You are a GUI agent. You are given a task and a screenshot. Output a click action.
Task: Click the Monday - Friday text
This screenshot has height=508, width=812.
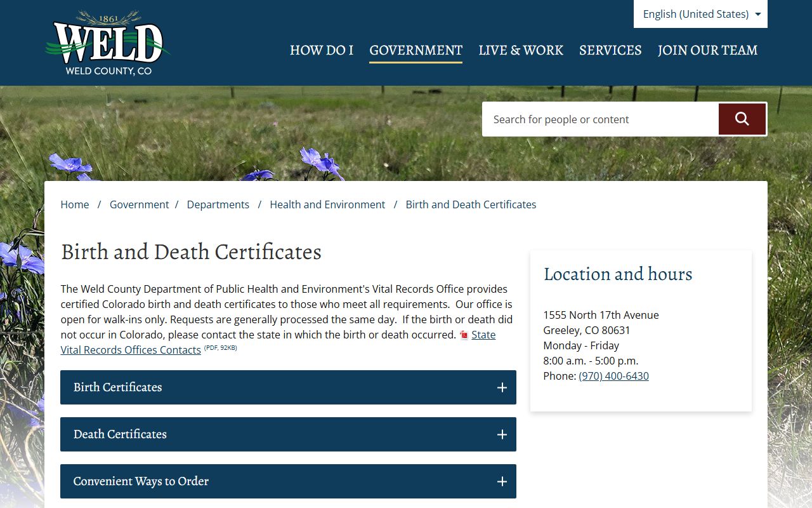point(581,345)
